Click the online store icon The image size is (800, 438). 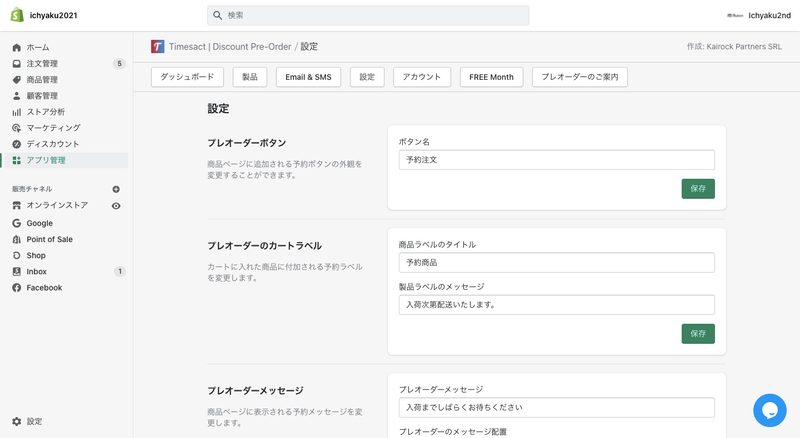17,205
